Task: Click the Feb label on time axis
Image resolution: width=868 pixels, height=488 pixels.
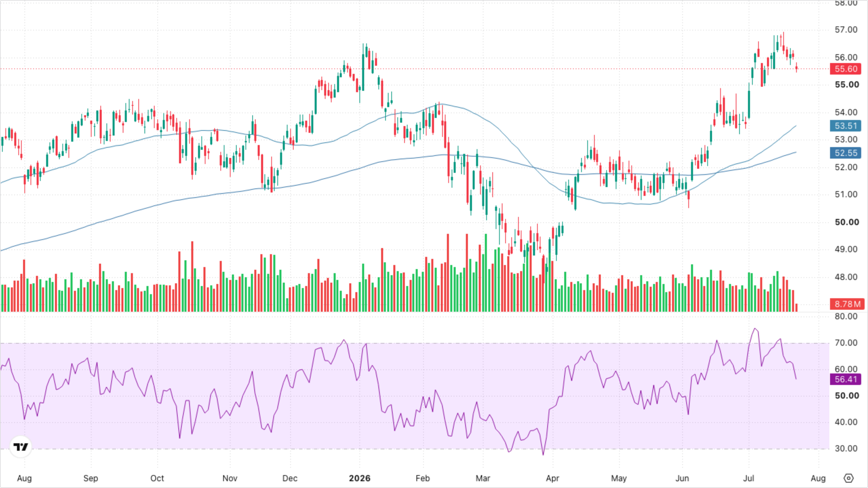Action: [x=422, y=478]
